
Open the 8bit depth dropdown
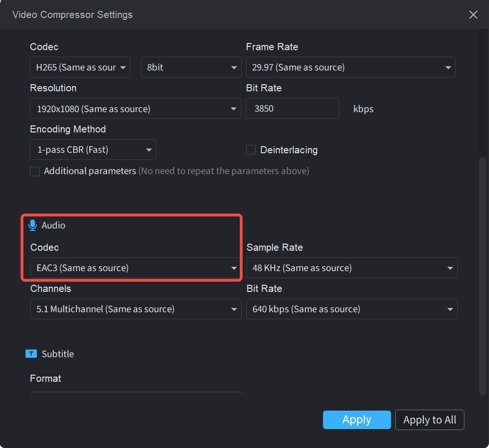[191, 67]
